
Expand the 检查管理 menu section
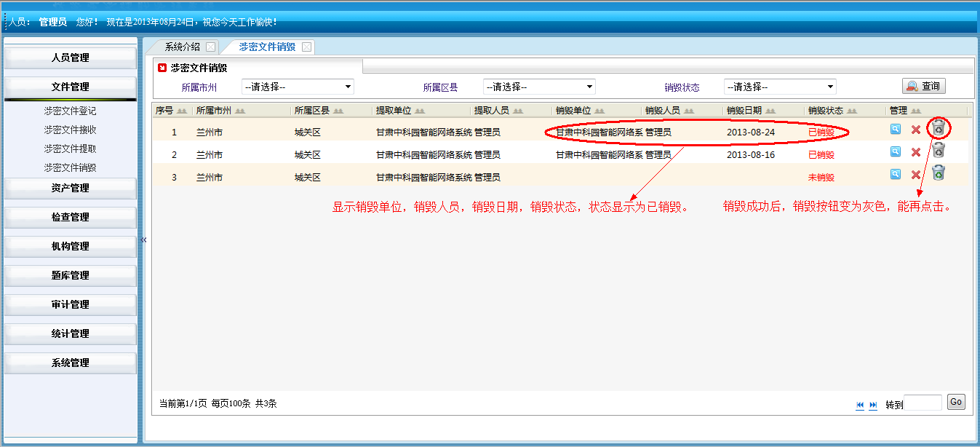[71, 217]
